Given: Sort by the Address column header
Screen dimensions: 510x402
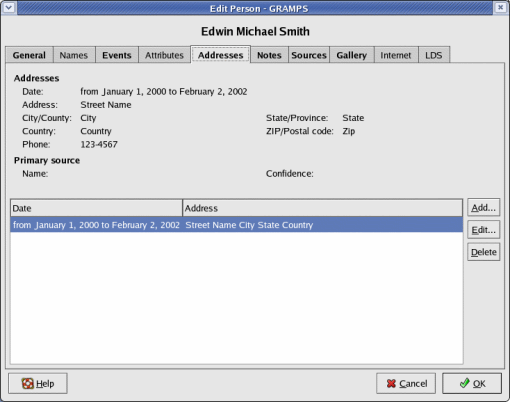Looking at the screenshot, I should click(322, 208).
